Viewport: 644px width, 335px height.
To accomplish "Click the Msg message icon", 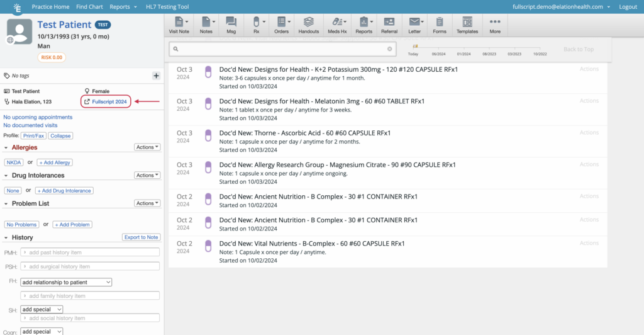I will pyautogui.click(x=231, y=25).
